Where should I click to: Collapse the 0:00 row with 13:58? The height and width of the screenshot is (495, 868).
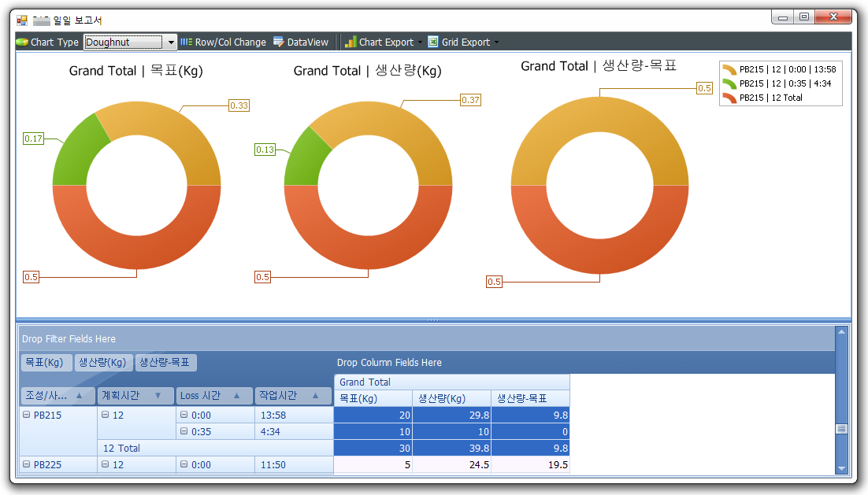click(x=184, y=415)
